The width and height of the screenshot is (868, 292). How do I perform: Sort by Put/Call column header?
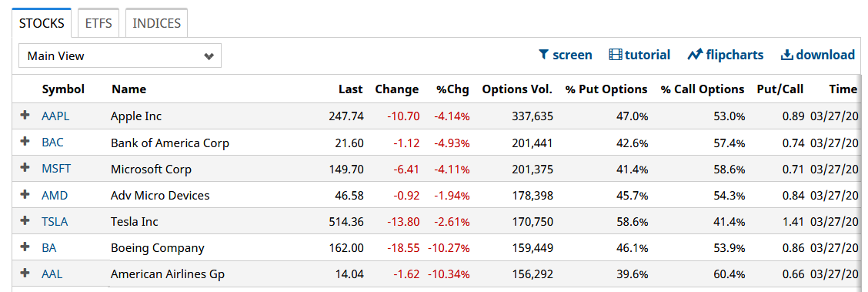780,89
